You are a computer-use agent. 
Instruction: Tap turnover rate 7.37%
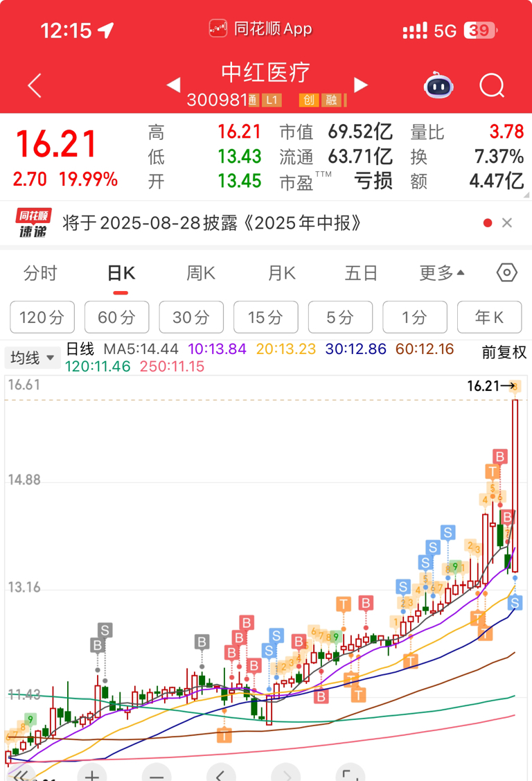[x=499, y=157]
